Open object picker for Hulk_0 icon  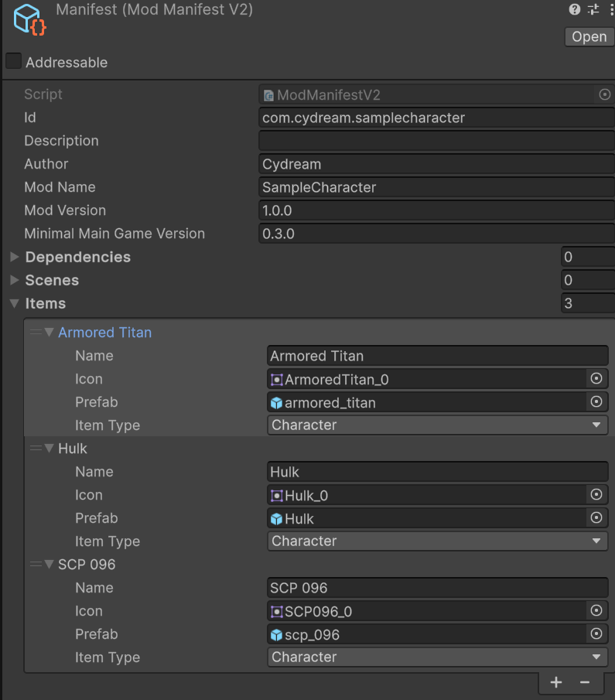[596, 495]
